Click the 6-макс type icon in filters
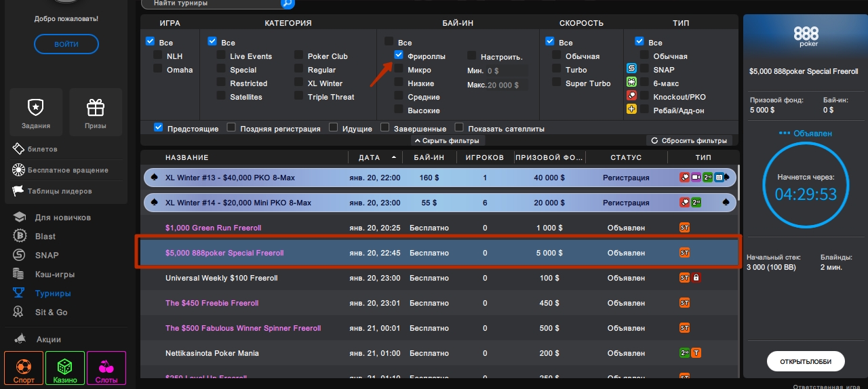The height and width of the screenshot is (389, 868). pyautogui.click(x=631, y=83)
